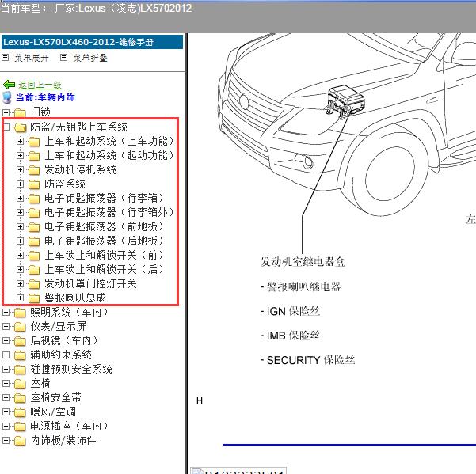The width and height of the screenshot is (476, 474).
Task: Select 电子钥匙振荡器（前地板）tree label
Action: [x=105, y=226]
